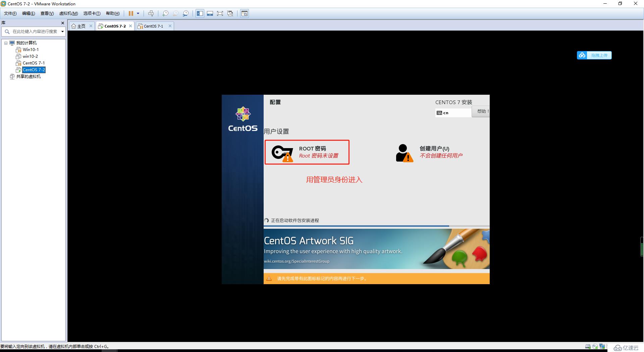The width and height of the screenshot is (644, 352).
Task: Select the Win10-1 virtual machine
Action: tap(31, 50)
